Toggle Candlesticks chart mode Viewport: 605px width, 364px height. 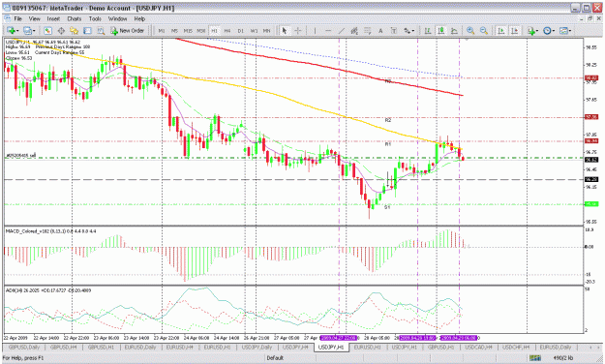point(441,30)
